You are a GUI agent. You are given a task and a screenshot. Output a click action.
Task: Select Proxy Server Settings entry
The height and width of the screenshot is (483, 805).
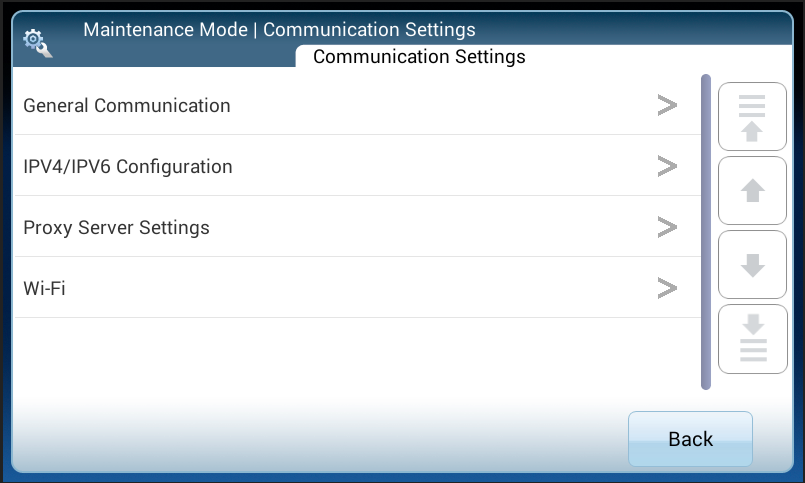pos(117,228)
